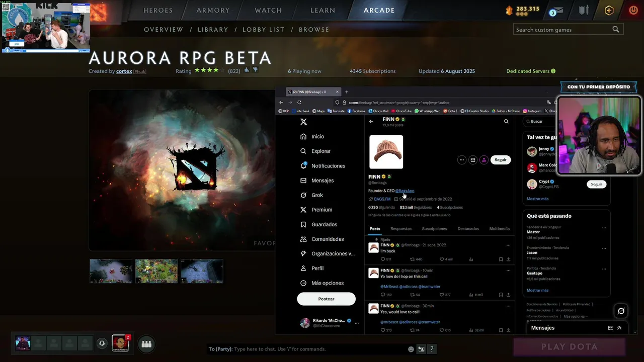Click browser back navigation arrow
The image size is (644, 362).
pos(281,102)
